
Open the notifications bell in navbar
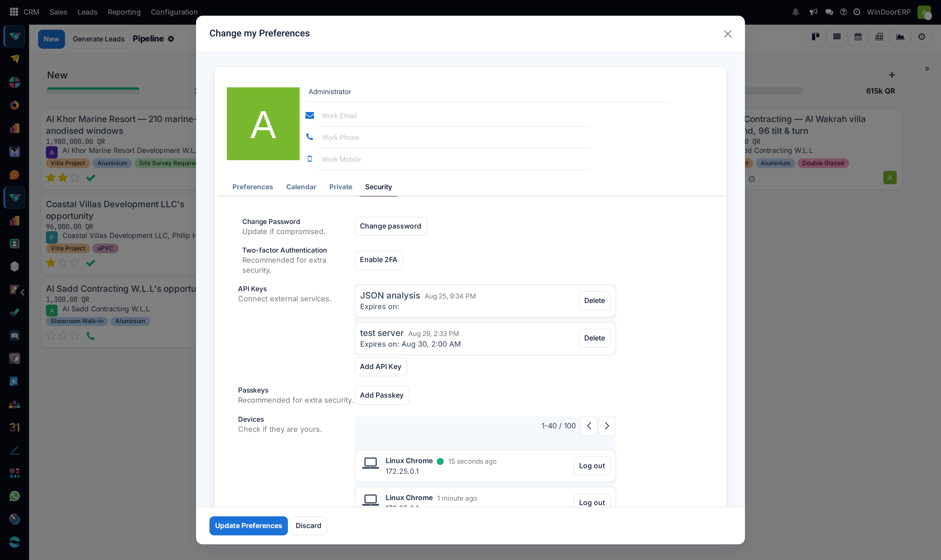[x=795, y=12]
